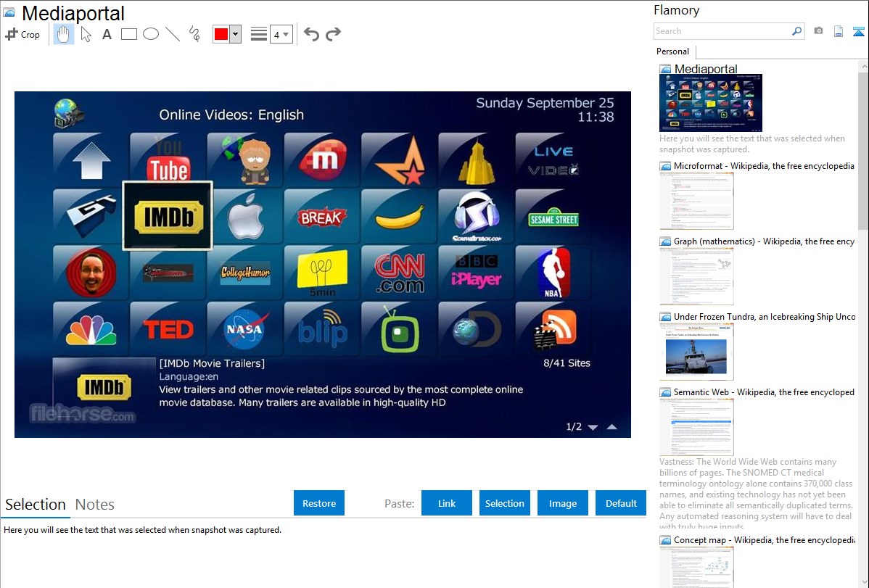Redo the last annotation
This screenshot has height=588, width=869.
tap(333, 34)
